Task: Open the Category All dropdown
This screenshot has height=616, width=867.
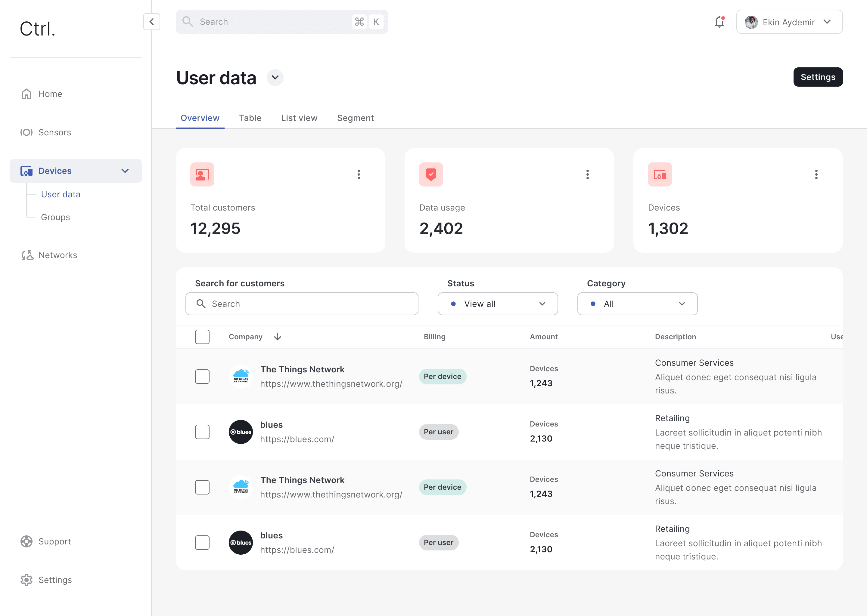Action: point(637,303)
